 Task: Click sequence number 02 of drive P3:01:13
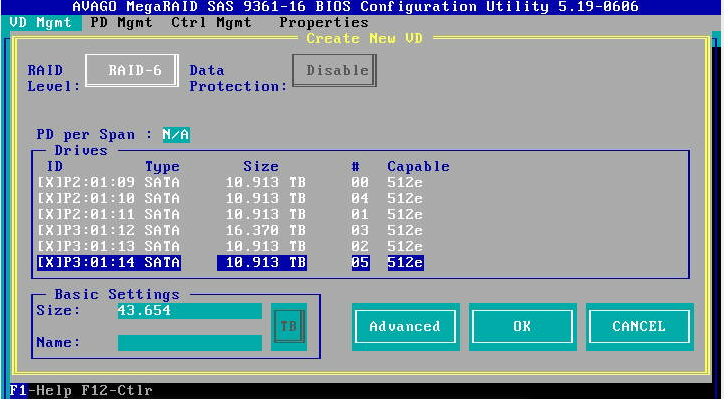pos(360,246)
